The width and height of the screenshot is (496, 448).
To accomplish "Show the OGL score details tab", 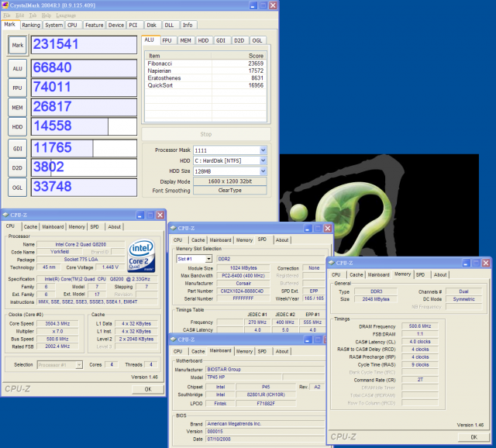I will 257,40.
